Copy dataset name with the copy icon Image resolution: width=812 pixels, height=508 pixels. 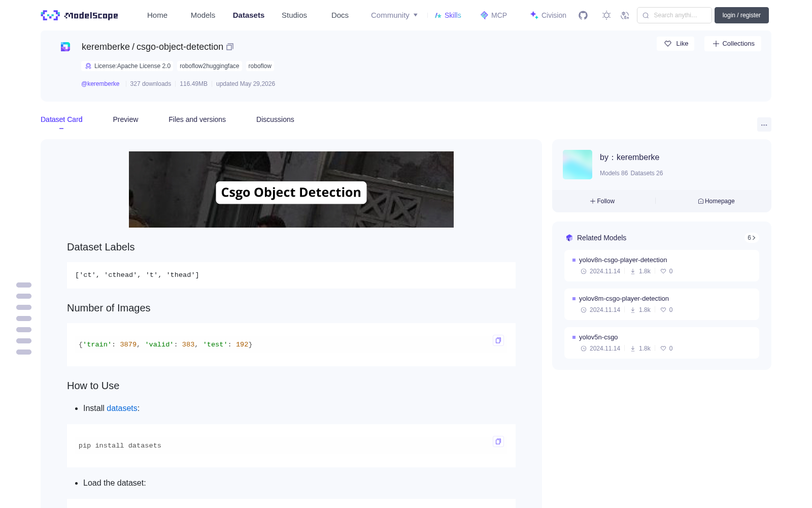[230, 47]
